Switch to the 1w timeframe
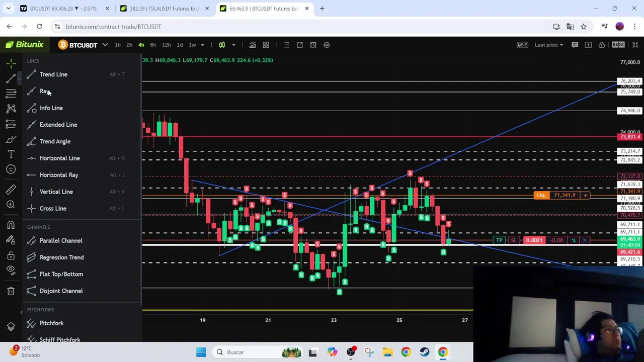 point(192,45)
